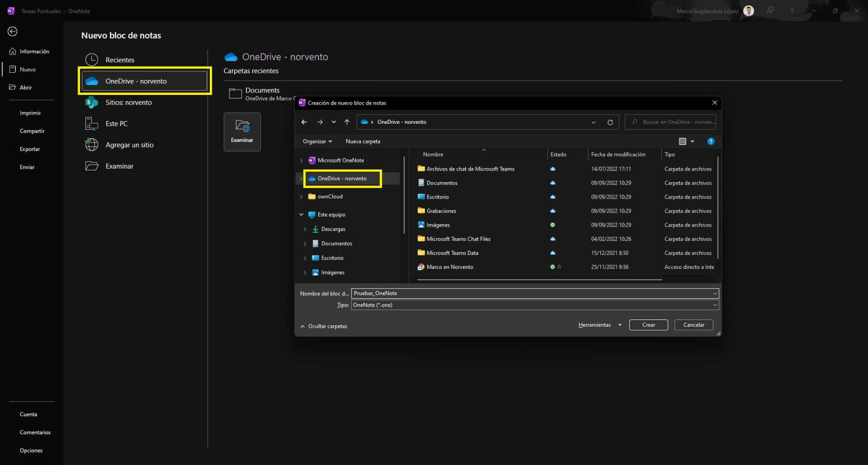868x465 pixels.
Task: Open Marco Gugliandolo López account avatar
Action: tap(748, 11)
